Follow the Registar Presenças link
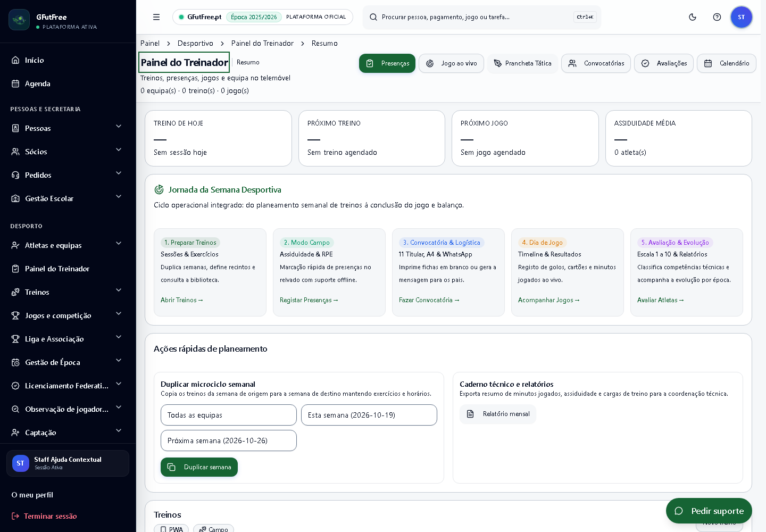The width and height of the screenshot is (766, 532). [x=309, y=300]
